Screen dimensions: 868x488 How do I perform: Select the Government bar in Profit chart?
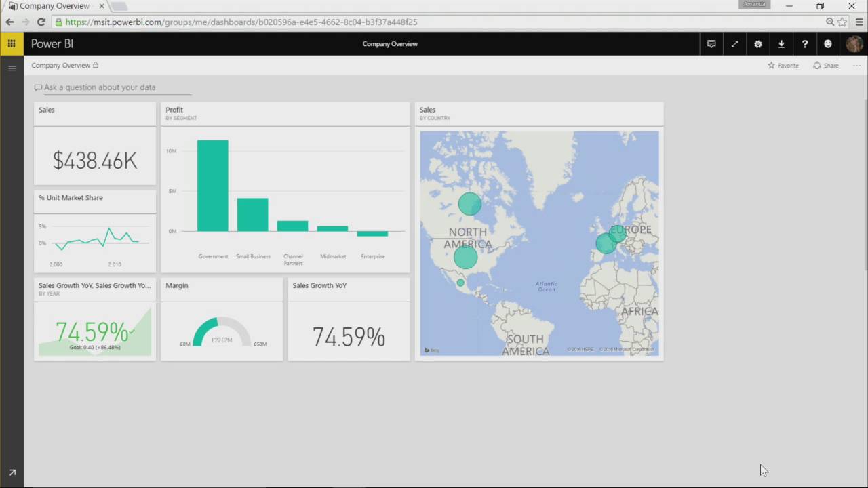(213, 186)
